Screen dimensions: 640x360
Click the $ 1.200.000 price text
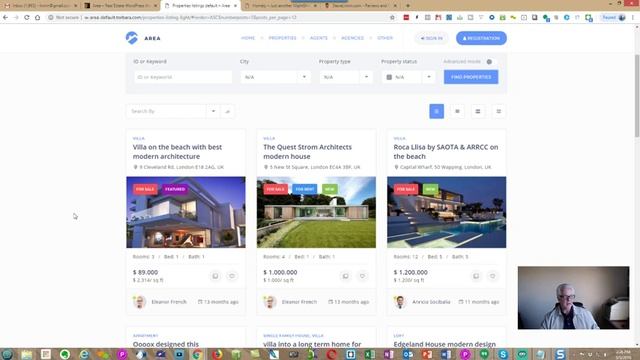[411, 272]
